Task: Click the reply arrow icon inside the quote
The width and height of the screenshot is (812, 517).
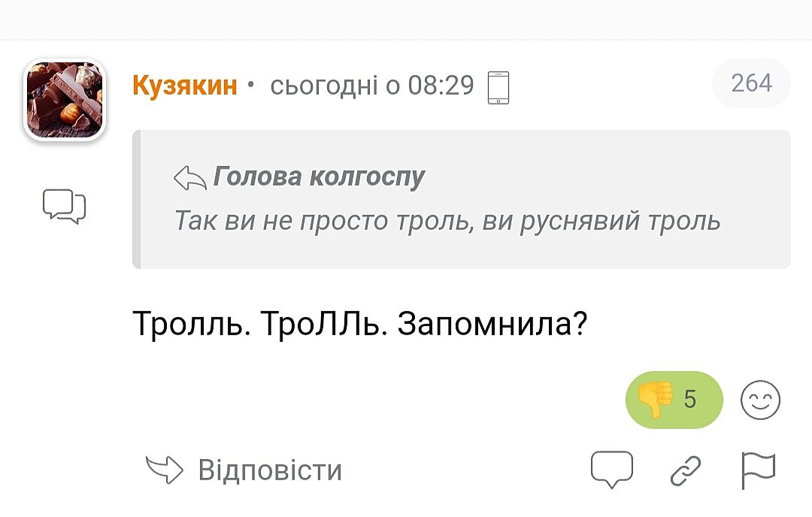Action: (x=190, y=178)
